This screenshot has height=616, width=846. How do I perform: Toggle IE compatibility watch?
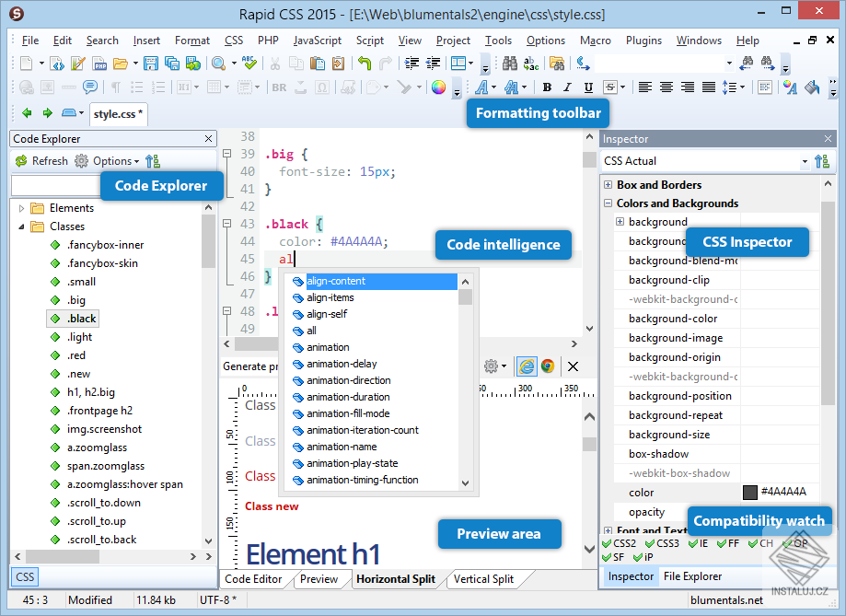(x=693, y=543)
